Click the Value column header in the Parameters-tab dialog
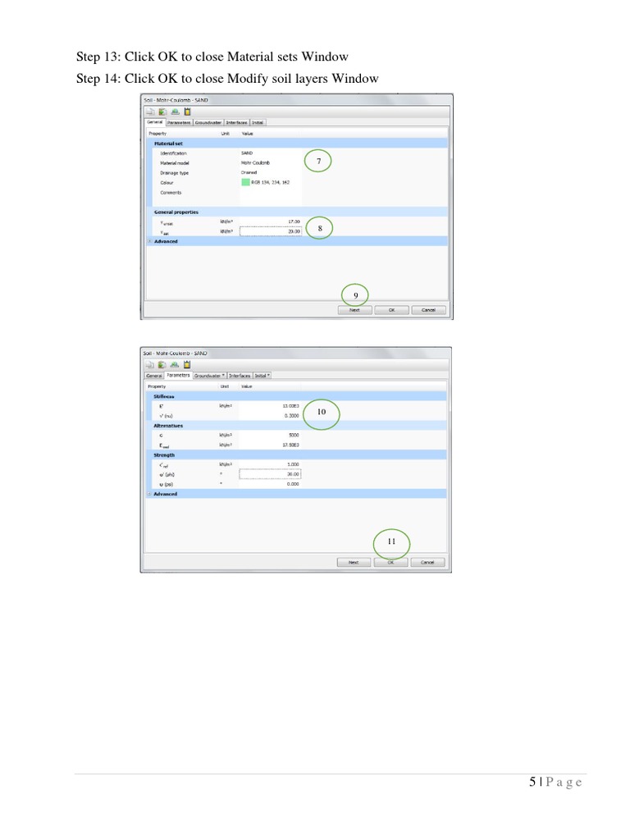This screenshot has width=630, height=840. click(246, 386)
